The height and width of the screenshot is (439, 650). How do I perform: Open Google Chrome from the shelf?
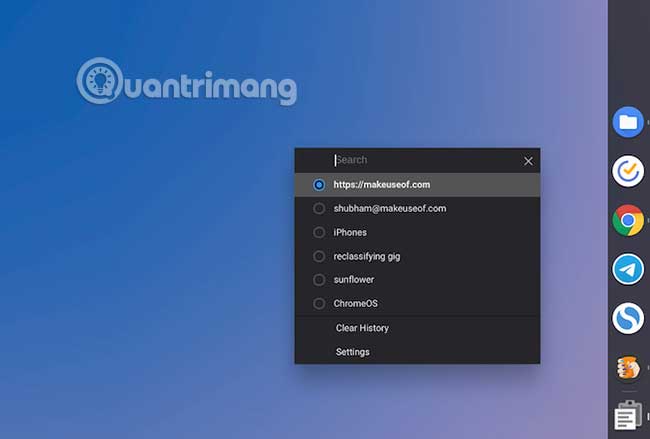tap(628, 220)
